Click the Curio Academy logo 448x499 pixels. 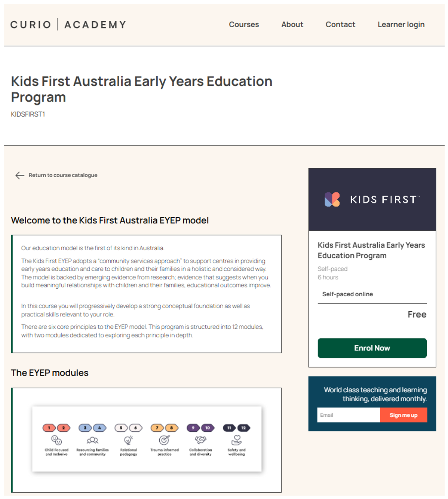point(68,25)
